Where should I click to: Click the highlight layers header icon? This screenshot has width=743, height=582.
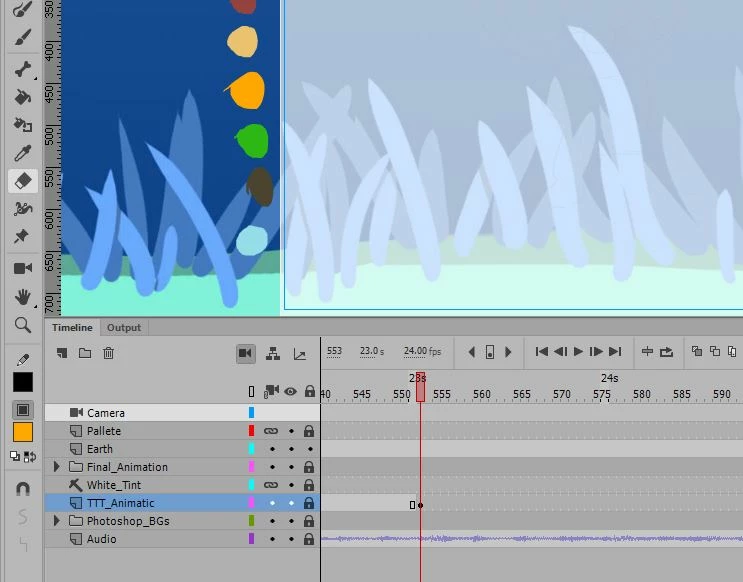(x=252, y=391)
